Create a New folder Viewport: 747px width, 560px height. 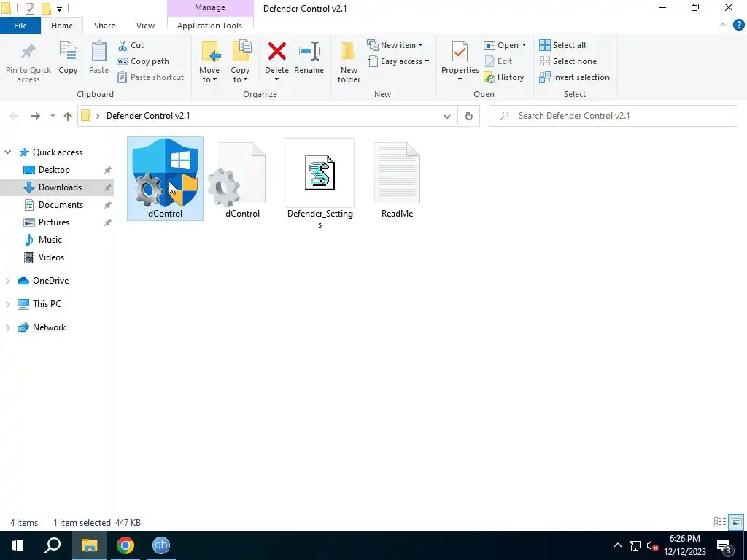click(x=349, y=63)
